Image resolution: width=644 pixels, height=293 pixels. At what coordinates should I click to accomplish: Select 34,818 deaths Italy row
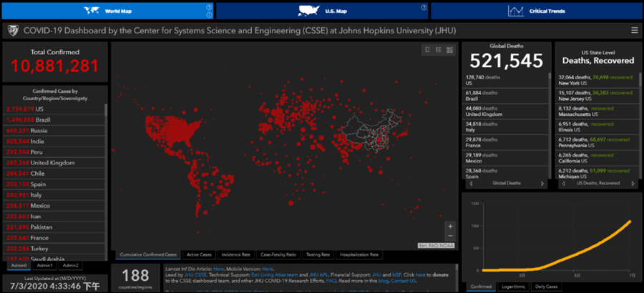coord(506,126)
